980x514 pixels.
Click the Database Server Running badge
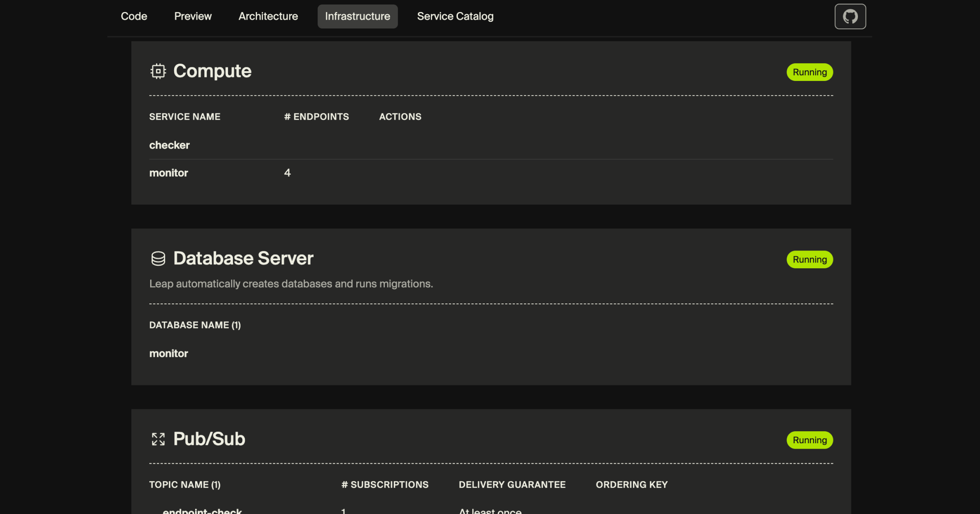pyautogui.click(x=809, y=259)
